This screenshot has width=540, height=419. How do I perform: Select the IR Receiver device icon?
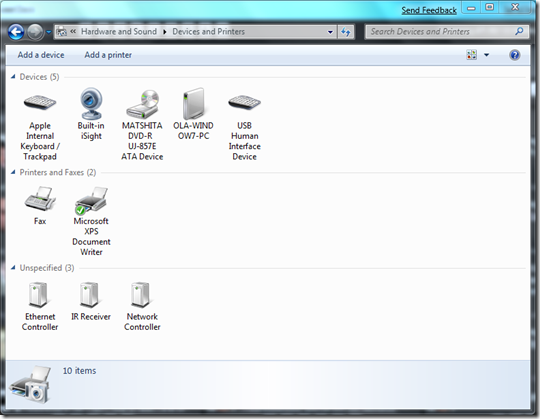pyautogui.click(x=90, y=295)
